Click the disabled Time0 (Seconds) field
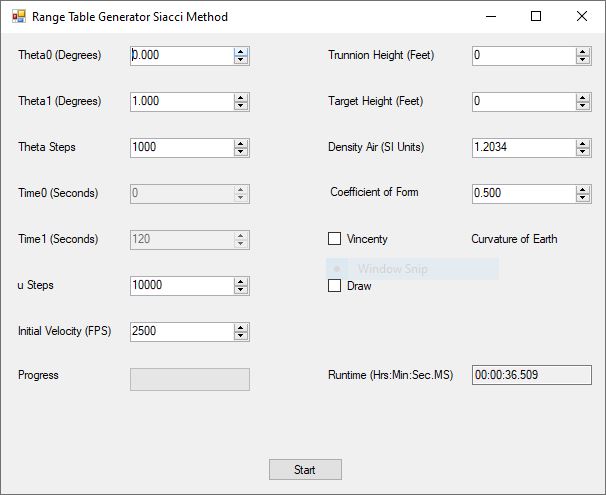The width and height of the screenshot is (606, 495). click(190, 194)
